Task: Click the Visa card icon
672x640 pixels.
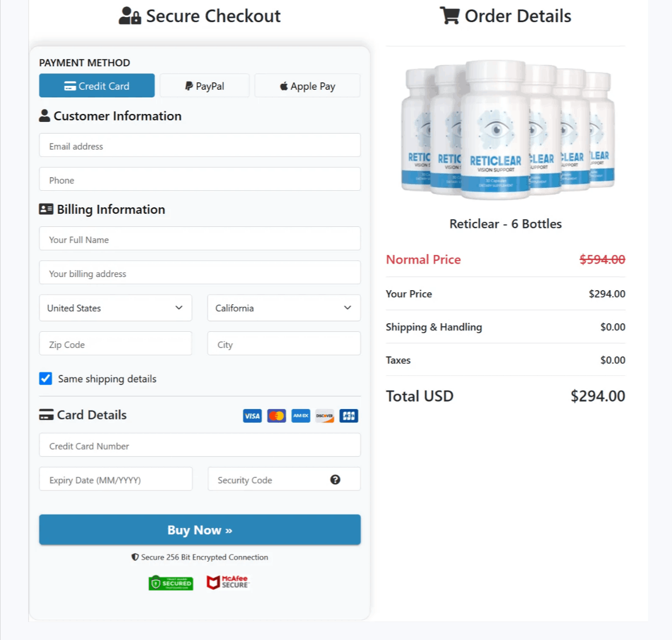Action: pos(252,416)
